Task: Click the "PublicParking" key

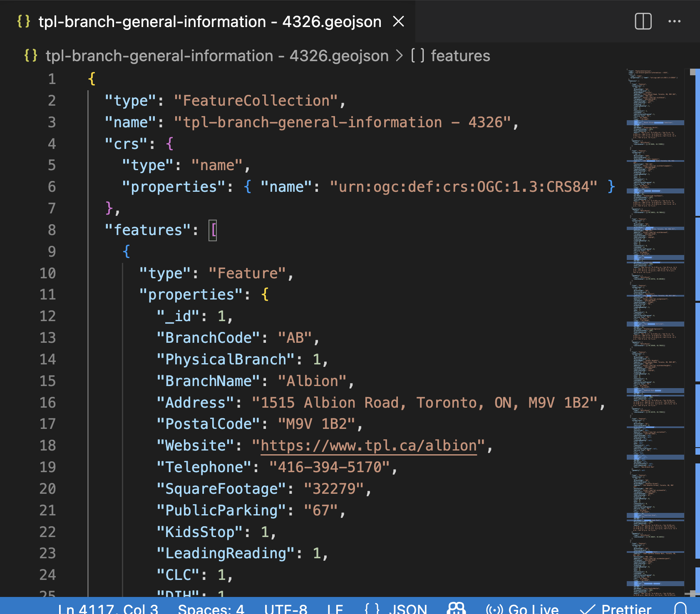Action: point(221,510)
